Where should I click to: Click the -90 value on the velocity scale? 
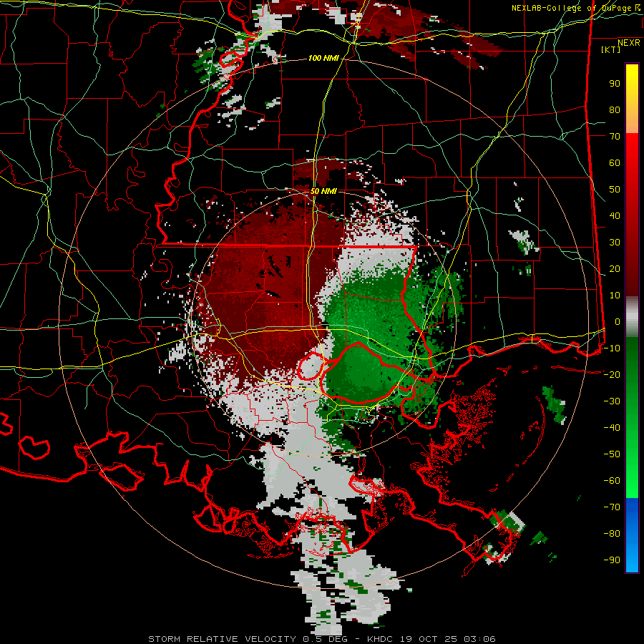pyautogui.click(x=612, y=560)
